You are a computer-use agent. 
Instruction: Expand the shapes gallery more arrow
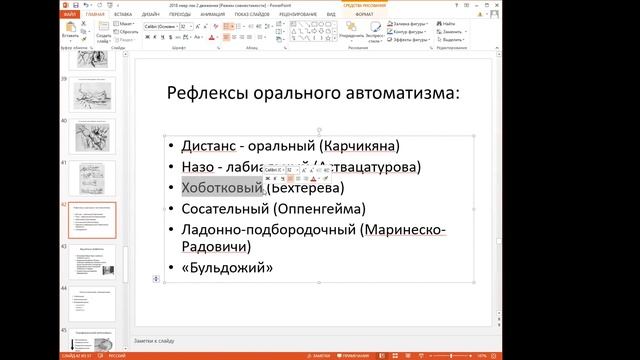pyautogui.click(x=335, y=38)
